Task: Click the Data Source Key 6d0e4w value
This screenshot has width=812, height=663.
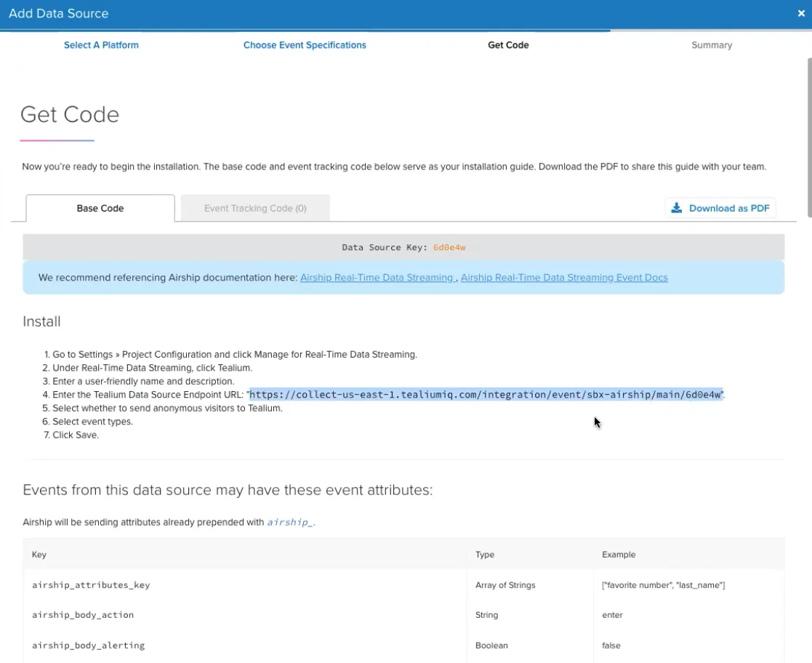Action: [449, 247]
